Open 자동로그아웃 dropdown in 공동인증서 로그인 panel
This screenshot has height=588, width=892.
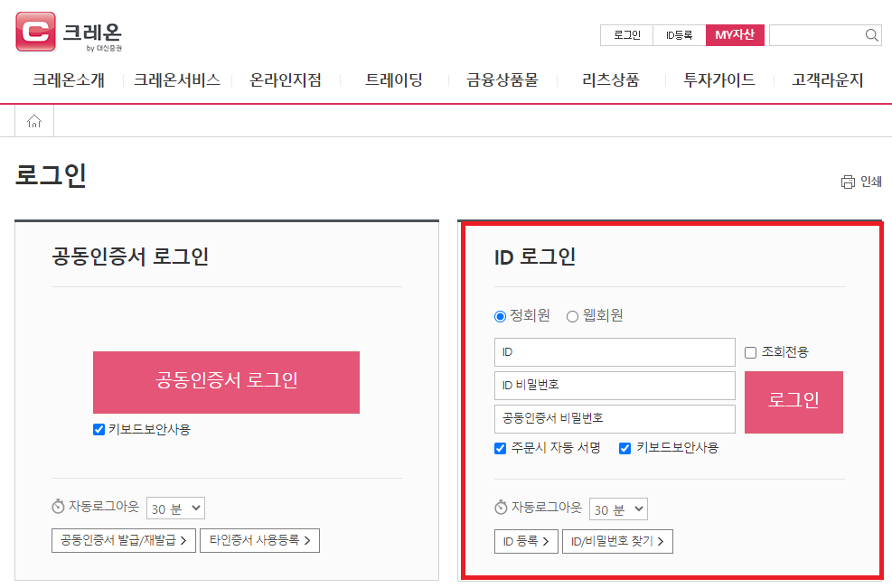pos(175,509)
